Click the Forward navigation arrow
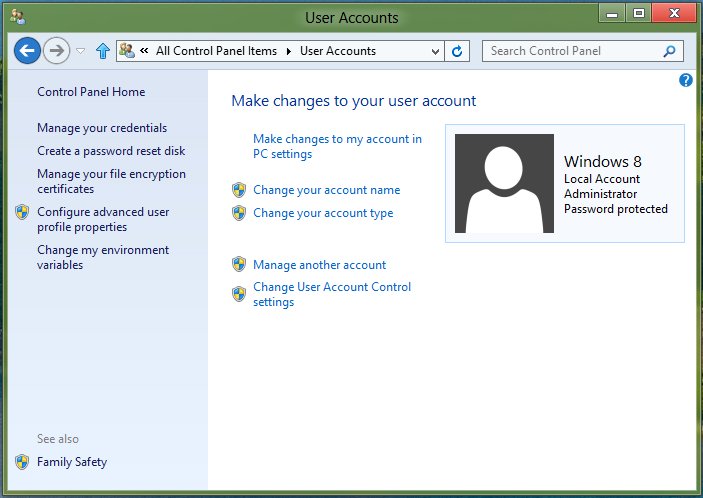703x498 pixels. point(56,51)
